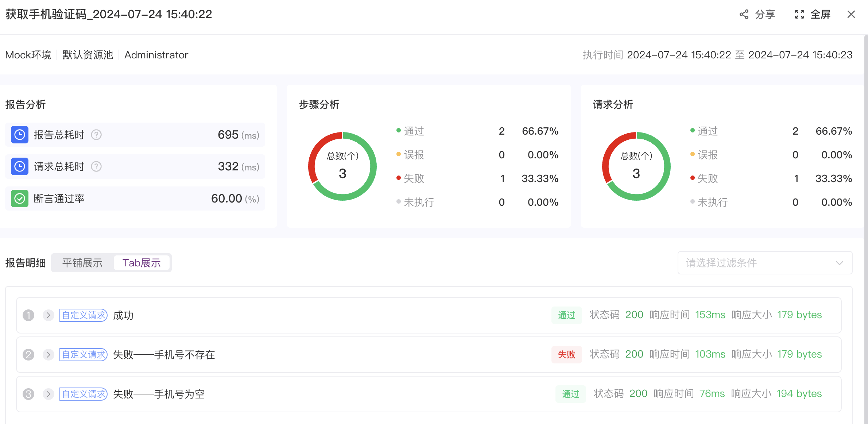The height and width of the screenshot is (424, 868).
Task: Click the vertical scrollbar on right edge
Action: tap(866, 229)
